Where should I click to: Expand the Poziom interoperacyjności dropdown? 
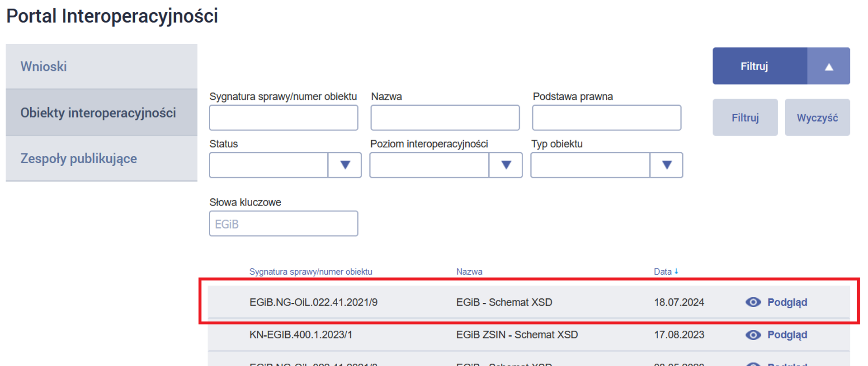point(505,165)
